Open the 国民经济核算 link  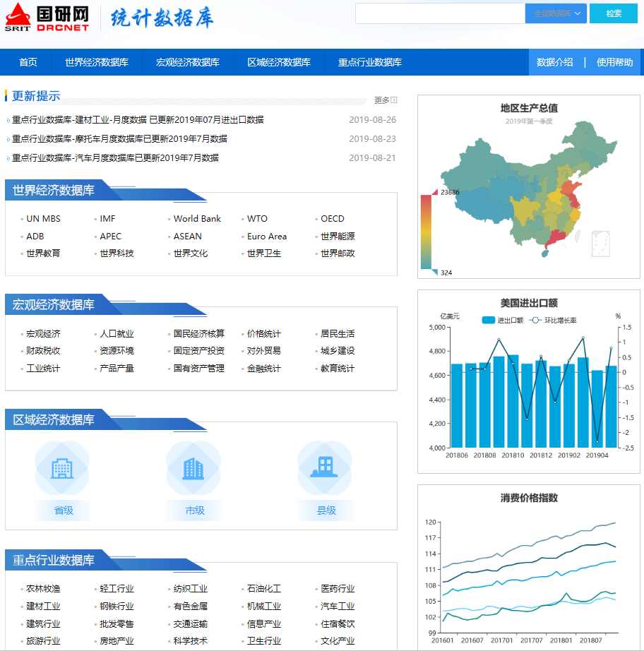[199, 334]
